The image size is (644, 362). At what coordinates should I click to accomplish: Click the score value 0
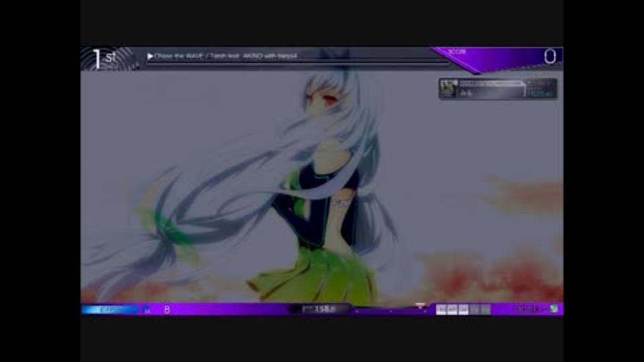[x=550, y=56]
